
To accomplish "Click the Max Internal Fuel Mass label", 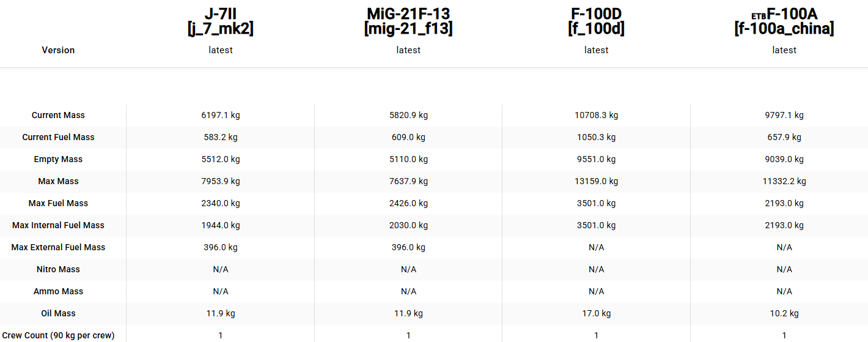I will tap(58, 225).
